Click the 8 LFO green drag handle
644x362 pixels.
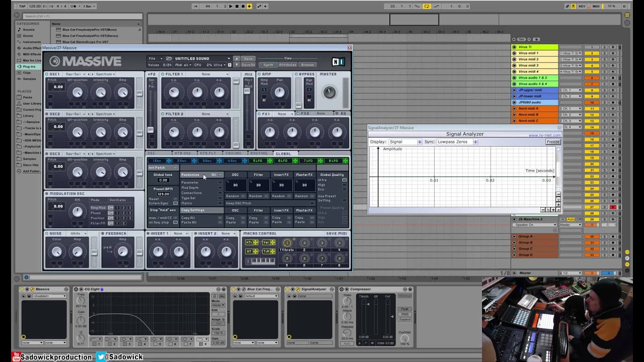[346, 161]
